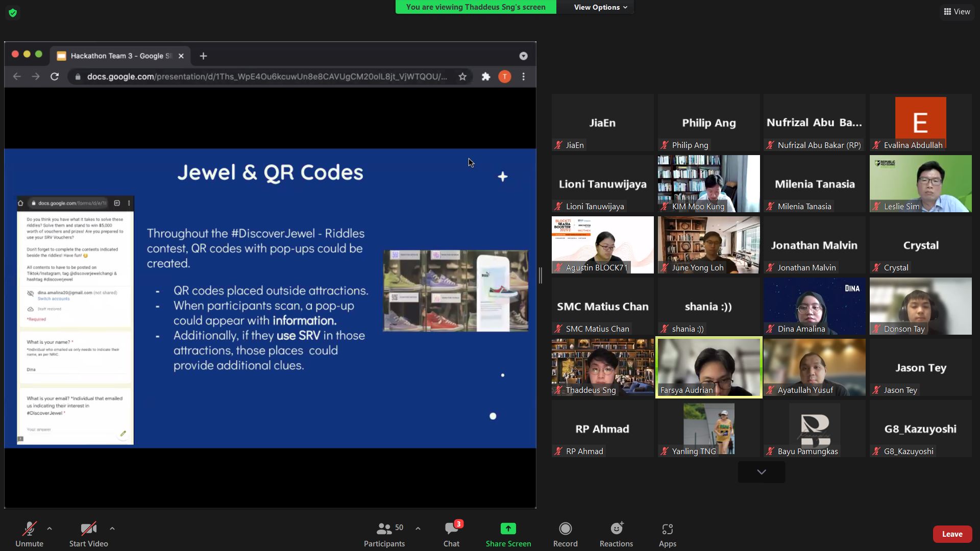
Task: Click the green encryption shield icon
Action: click(x=13, y=13)
